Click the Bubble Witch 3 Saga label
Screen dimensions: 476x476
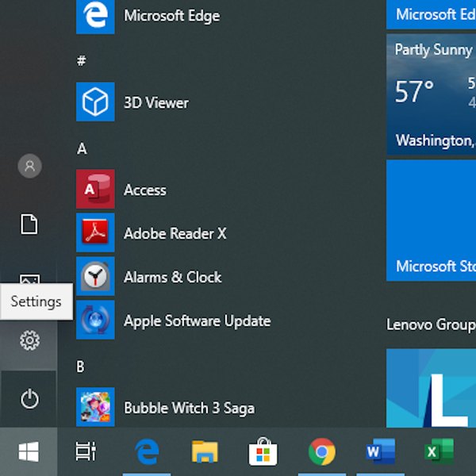[190, 408]
